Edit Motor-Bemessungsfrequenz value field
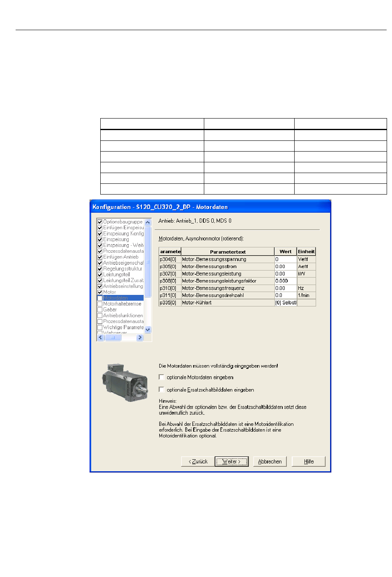 coord(286,288)
